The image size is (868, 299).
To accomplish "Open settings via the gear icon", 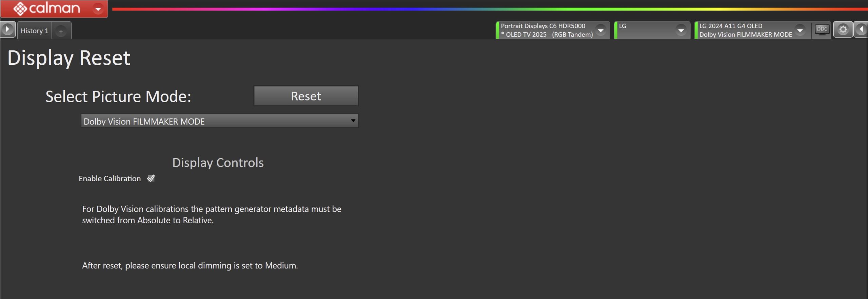I will pos(843,30).
